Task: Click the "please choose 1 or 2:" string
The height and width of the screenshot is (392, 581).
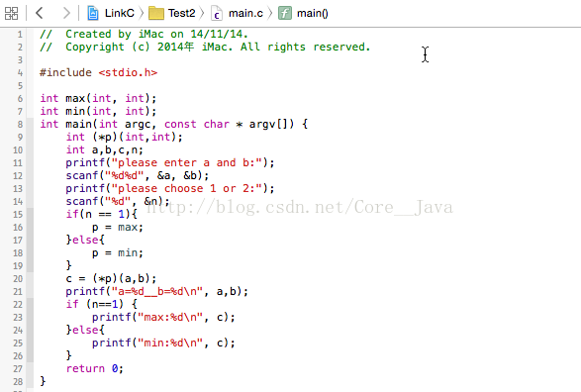Action: click(x=187, y=189)
